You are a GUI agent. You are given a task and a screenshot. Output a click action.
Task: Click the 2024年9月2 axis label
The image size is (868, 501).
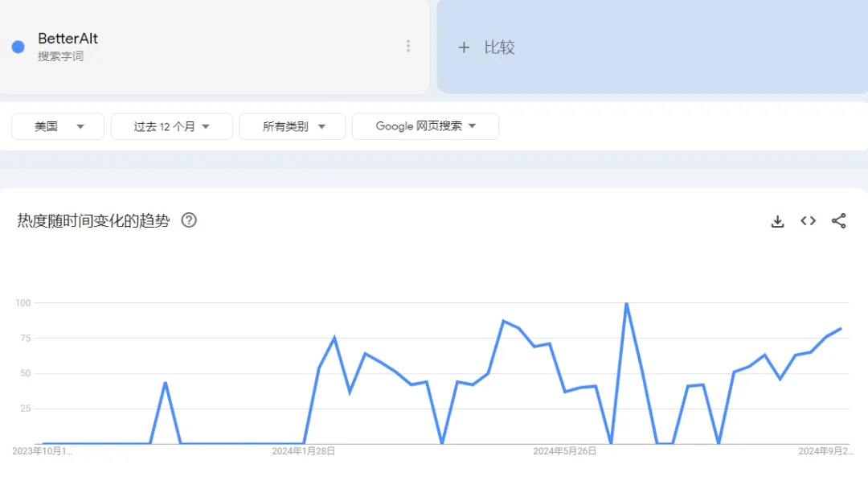tap(825, 451)
